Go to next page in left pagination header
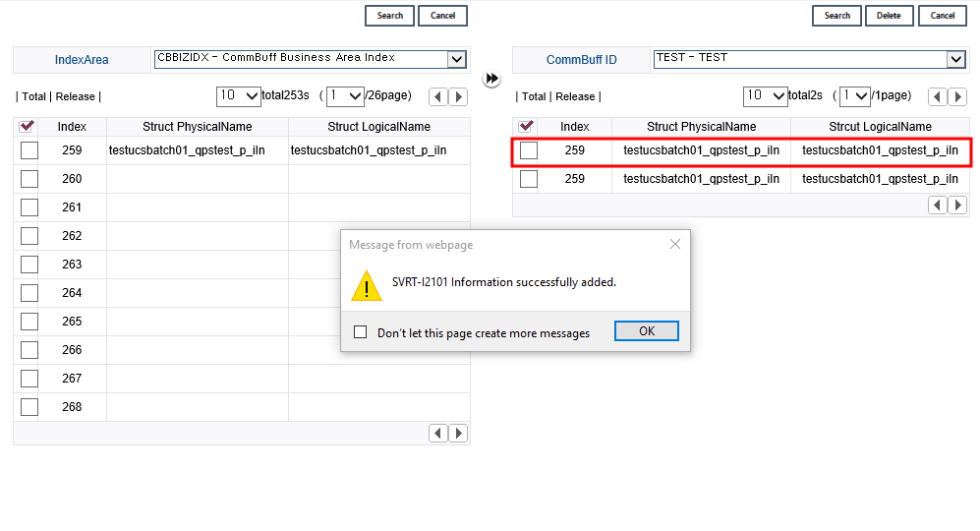 pos(458,96)
